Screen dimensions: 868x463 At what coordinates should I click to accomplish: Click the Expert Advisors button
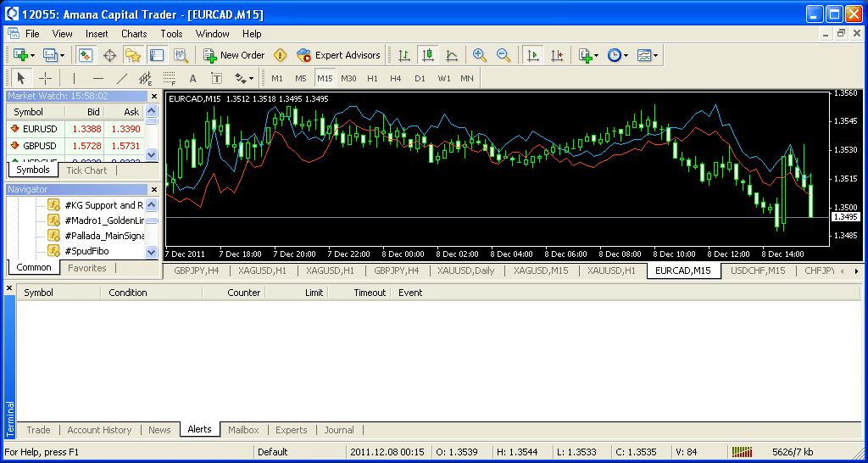point(338,55)
